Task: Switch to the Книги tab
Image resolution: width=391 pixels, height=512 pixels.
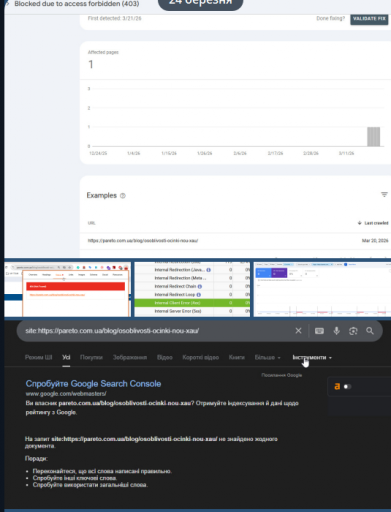Action: [x=237, y=357]
